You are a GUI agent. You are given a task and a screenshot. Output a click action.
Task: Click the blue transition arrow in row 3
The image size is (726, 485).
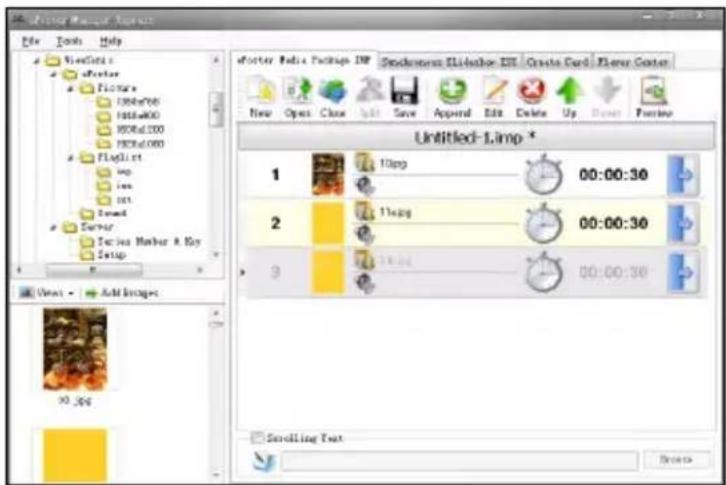pos(683,273)
